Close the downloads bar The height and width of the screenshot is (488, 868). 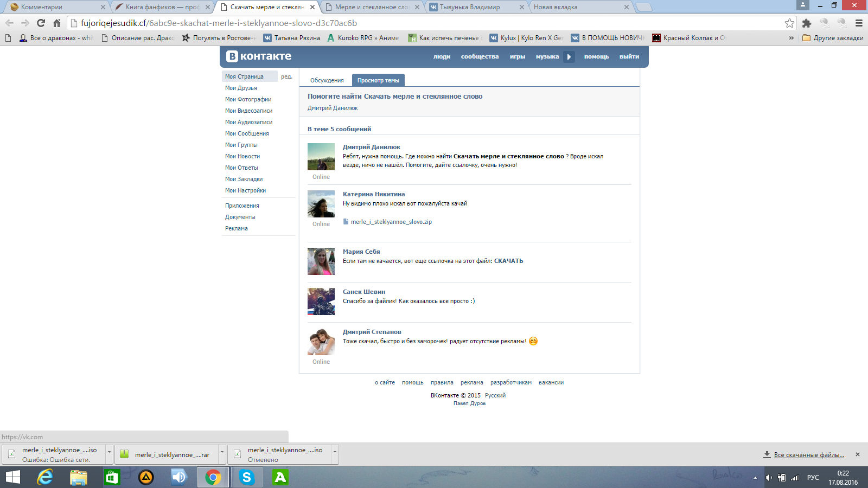tap(858, 454)
